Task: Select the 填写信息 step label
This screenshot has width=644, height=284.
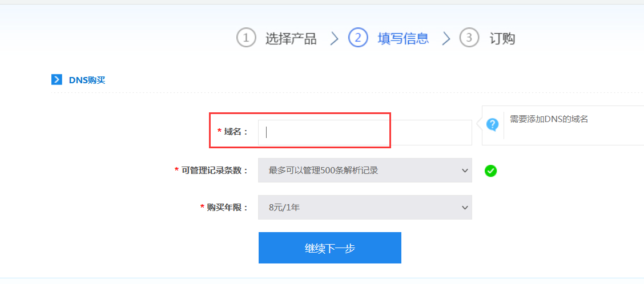Action: (403, 39)
